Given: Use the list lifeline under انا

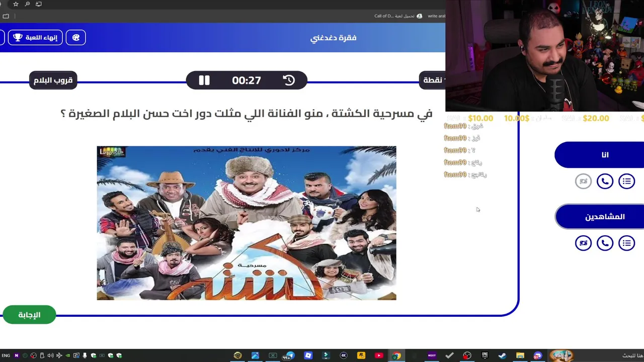Looking at the screenshot, I should coord(626,182).
